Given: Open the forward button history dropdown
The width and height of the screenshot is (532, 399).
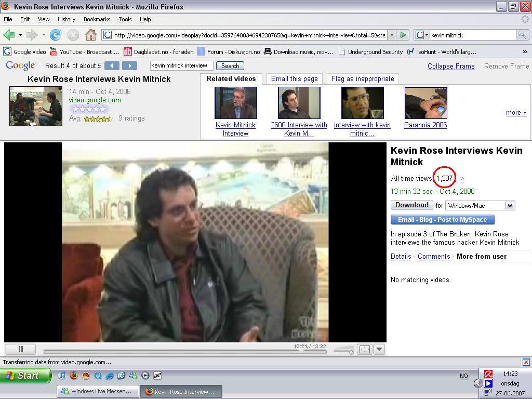Looking at the screenshot, I should (44, 35).
